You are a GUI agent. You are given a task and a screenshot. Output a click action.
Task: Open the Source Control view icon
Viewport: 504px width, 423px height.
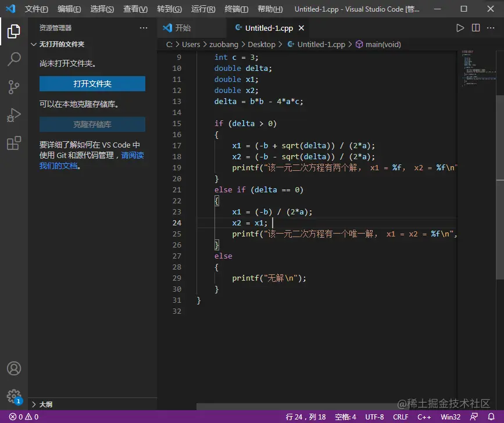pyautogui.click(x=14, y=87)
